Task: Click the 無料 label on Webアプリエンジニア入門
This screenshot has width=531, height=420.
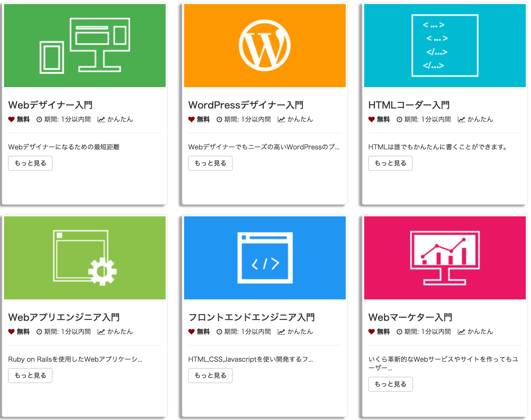Action: click(23, 332)
